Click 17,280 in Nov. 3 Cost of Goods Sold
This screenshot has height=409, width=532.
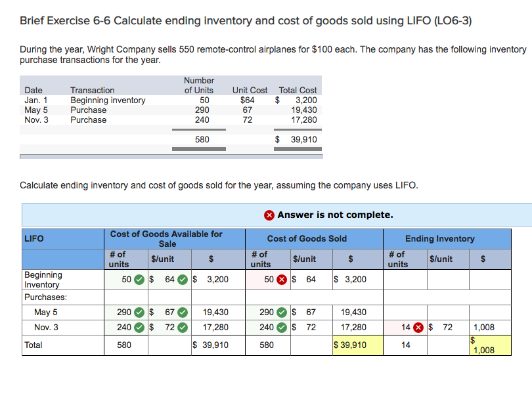pos(353,328)
